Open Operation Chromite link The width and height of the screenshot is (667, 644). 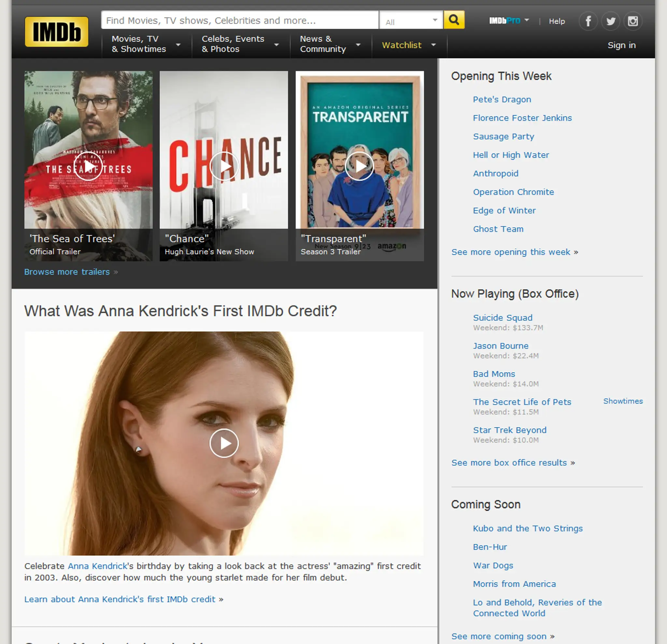[x=513, y=192]
